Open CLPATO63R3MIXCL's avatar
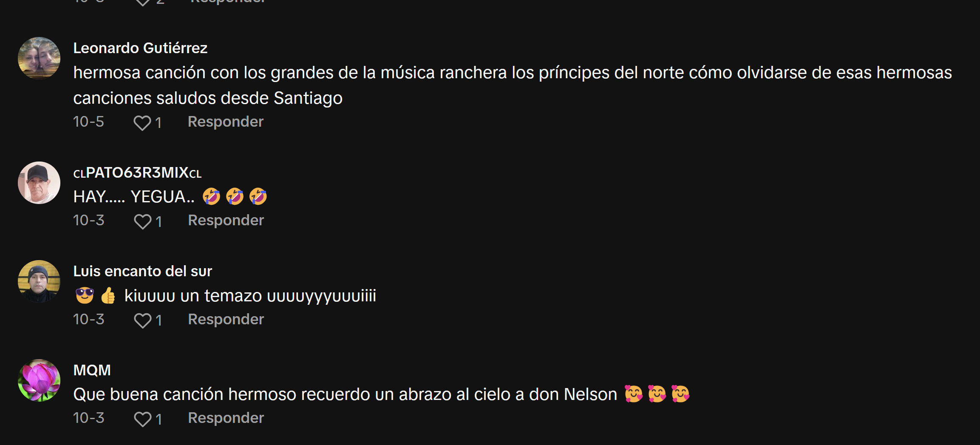This screenshot has width=980, height=445. [x=39, y=183]
